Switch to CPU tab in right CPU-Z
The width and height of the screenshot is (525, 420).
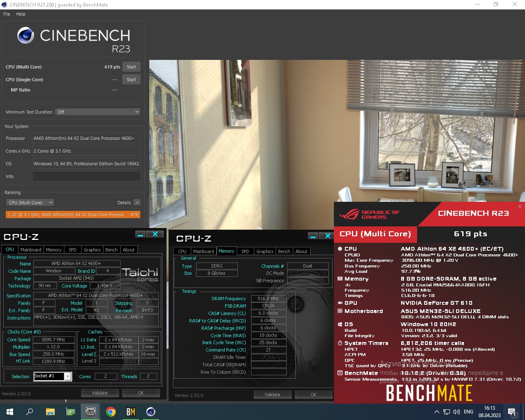(183, 251)
